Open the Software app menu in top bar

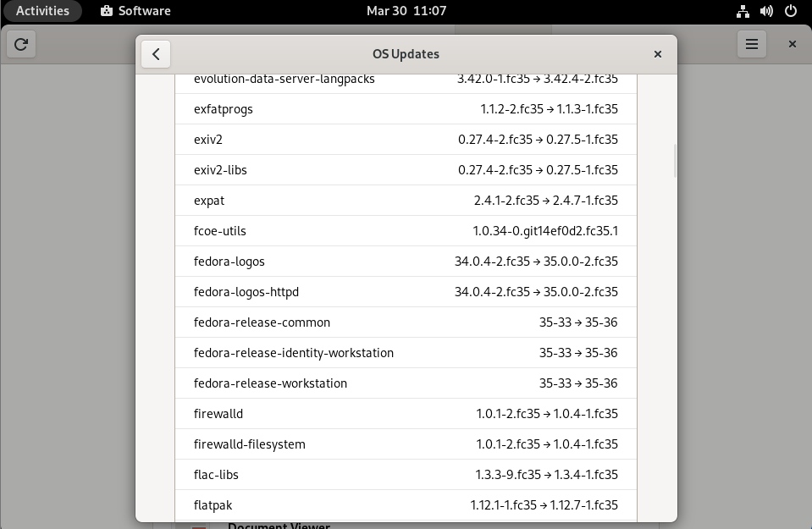tap(135, 11)
